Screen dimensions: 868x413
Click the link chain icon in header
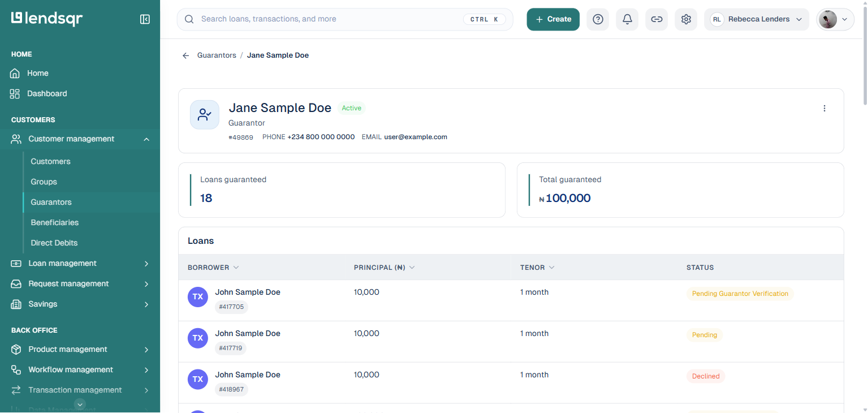coord(657,19)
